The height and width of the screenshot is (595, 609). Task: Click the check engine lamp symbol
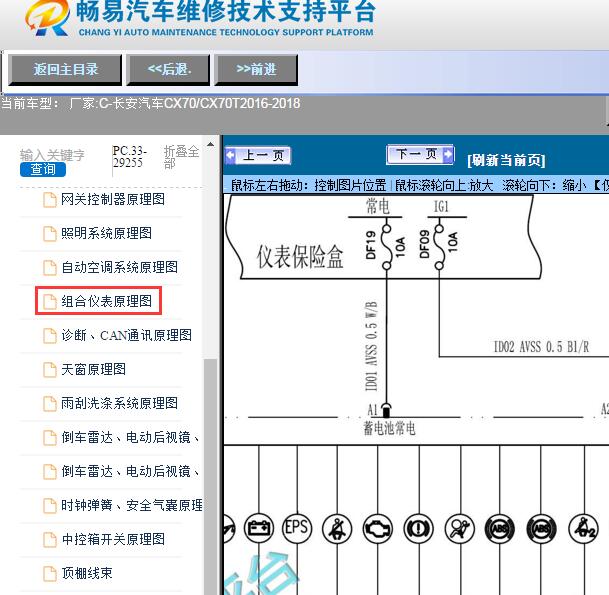[378, 529]
